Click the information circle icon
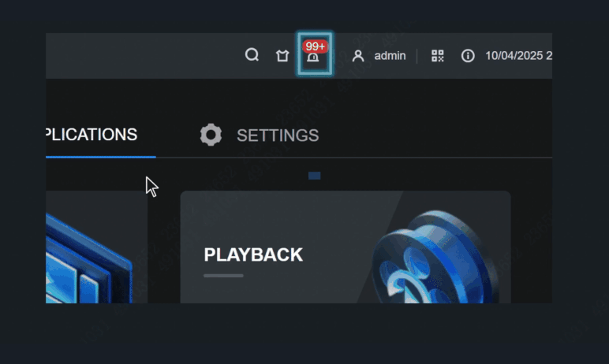This screenshot has height=364, width=609. point(468,56)
